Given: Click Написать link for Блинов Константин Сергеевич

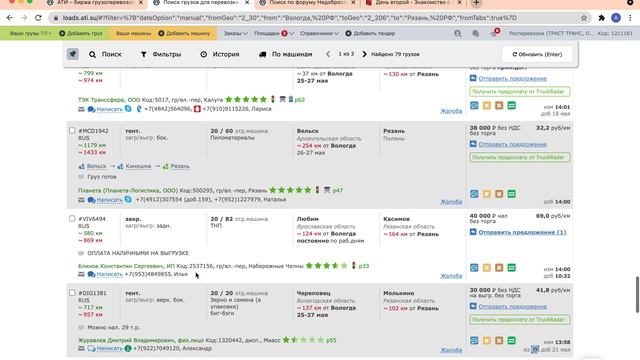Looking at the screenshot, I should 109,274.
